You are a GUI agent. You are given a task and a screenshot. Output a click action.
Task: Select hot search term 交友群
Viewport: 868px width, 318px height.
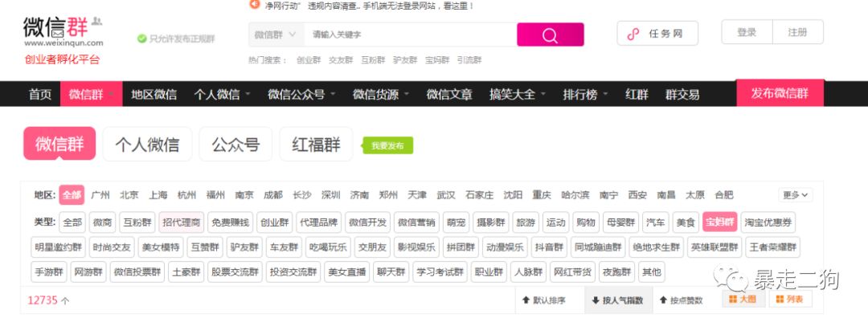coord(341,60)
